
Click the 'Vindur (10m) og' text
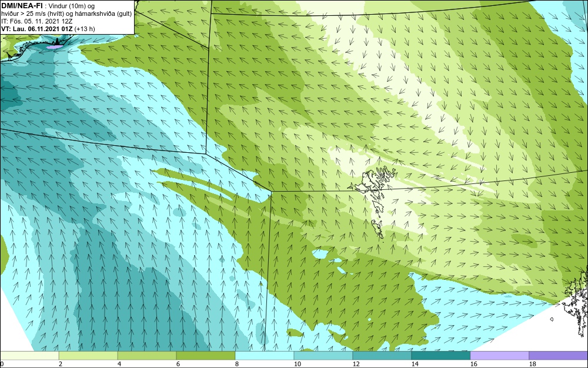[x=72, y=6]
